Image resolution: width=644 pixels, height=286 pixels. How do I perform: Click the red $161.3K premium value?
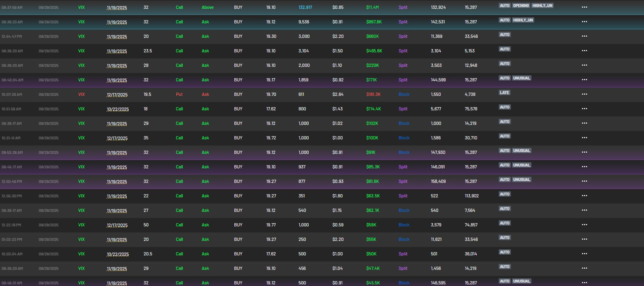pos(373,94)
